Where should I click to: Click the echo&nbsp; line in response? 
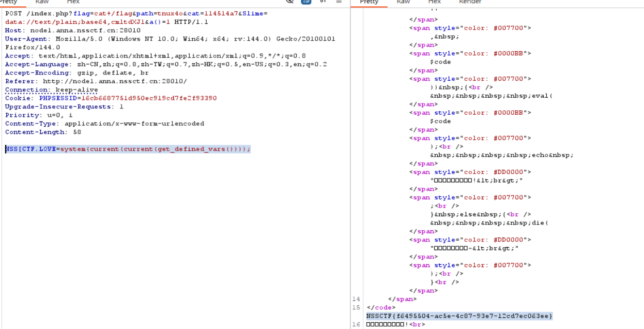pos(502,155)
